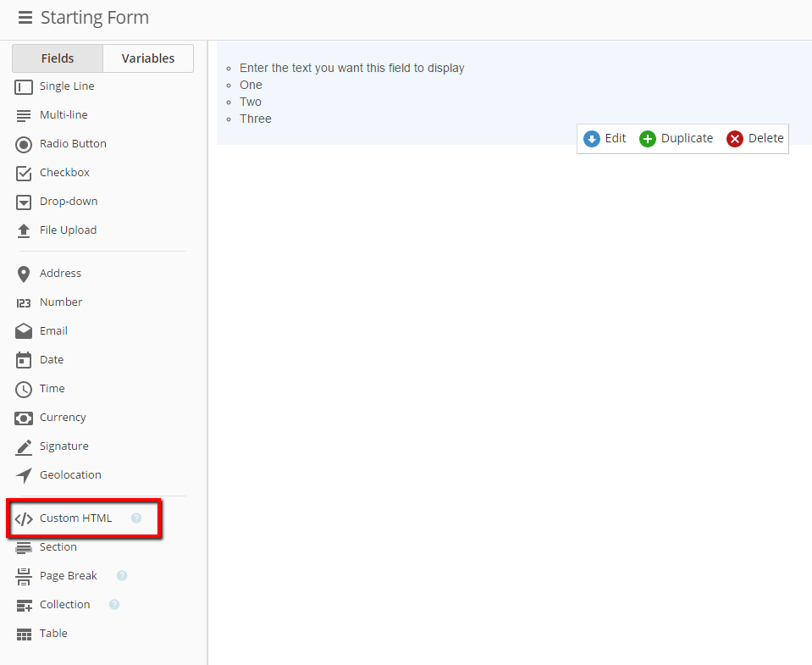This screenshot has height=665, width=812.
Task: Click the Custom HTML code icon
Action: [x=24, y=518]
